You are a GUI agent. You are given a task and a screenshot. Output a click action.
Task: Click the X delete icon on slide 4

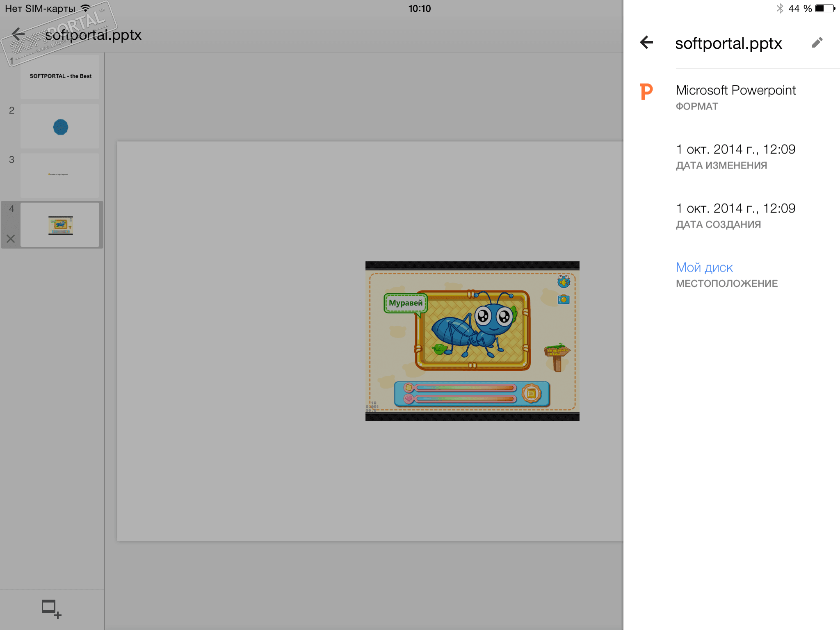(x=11, y=239)
